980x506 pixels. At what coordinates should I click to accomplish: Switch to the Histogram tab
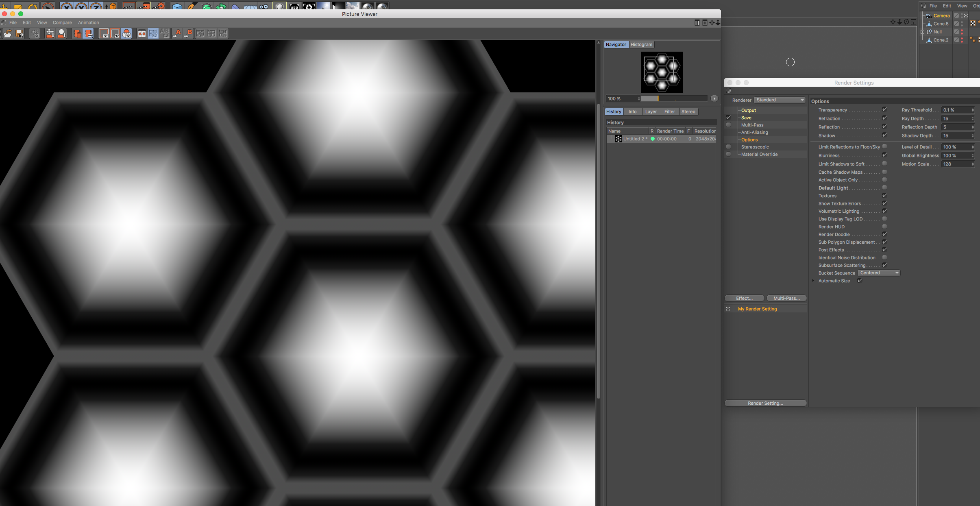click(x=641, y=45)
